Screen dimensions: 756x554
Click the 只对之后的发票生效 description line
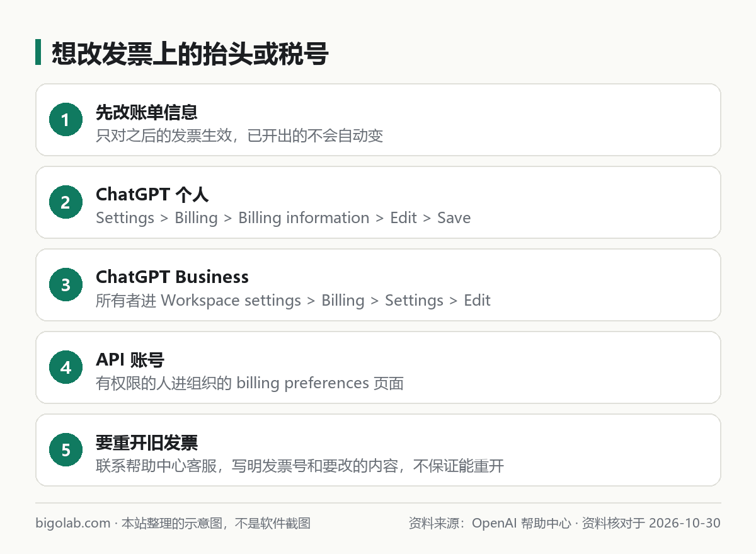point(239,136)
